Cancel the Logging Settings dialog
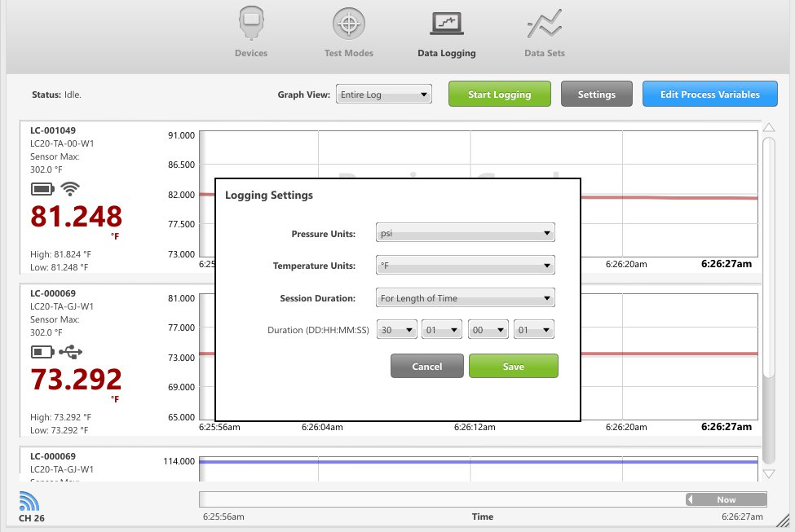The width and height of the screenshot is (795, 532). (427, 366)
